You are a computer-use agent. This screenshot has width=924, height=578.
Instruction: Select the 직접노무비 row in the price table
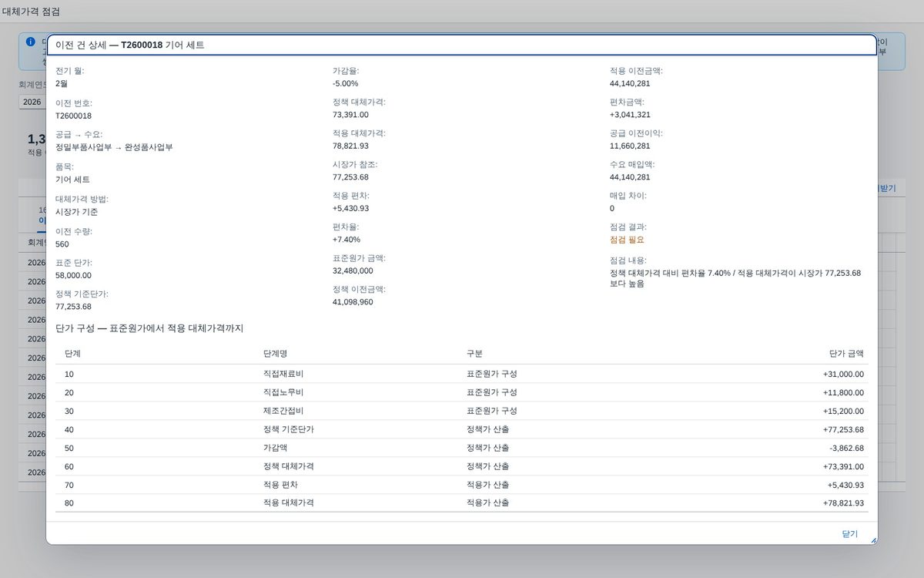[464, 392]
